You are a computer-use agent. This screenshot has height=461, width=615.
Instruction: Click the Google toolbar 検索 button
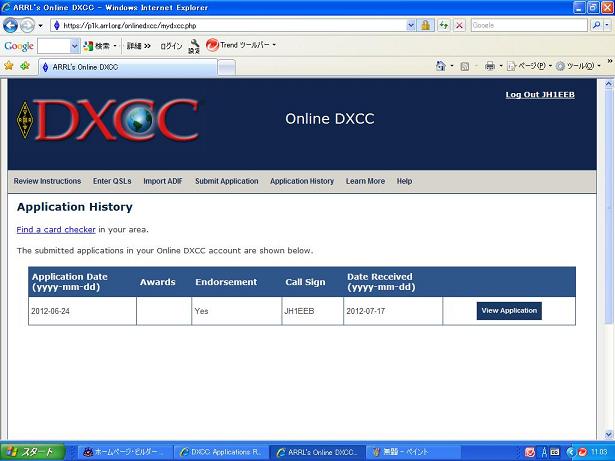pyautogui.click(x=97, y=46)
